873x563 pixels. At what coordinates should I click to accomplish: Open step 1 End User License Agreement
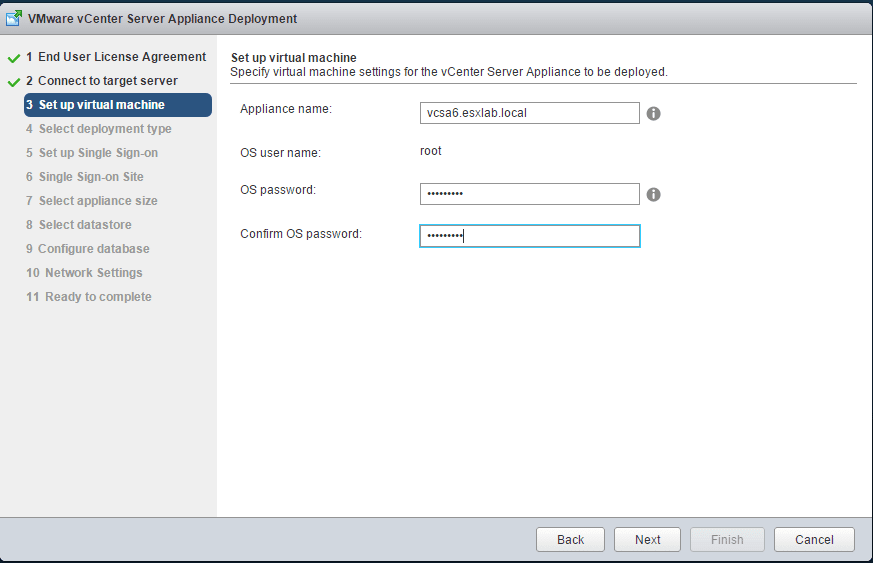tap(116, 57)
